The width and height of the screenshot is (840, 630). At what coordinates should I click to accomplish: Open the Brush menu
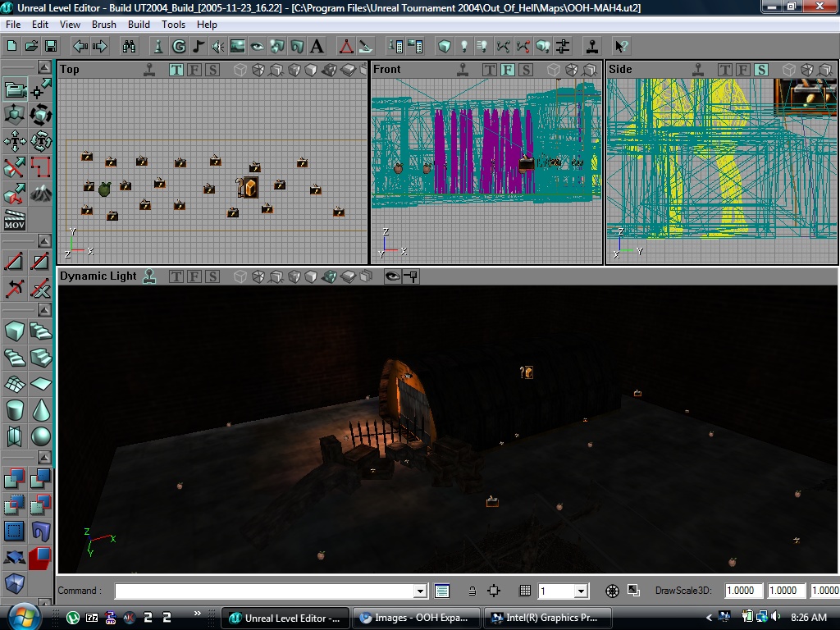(x=104, y=25)
